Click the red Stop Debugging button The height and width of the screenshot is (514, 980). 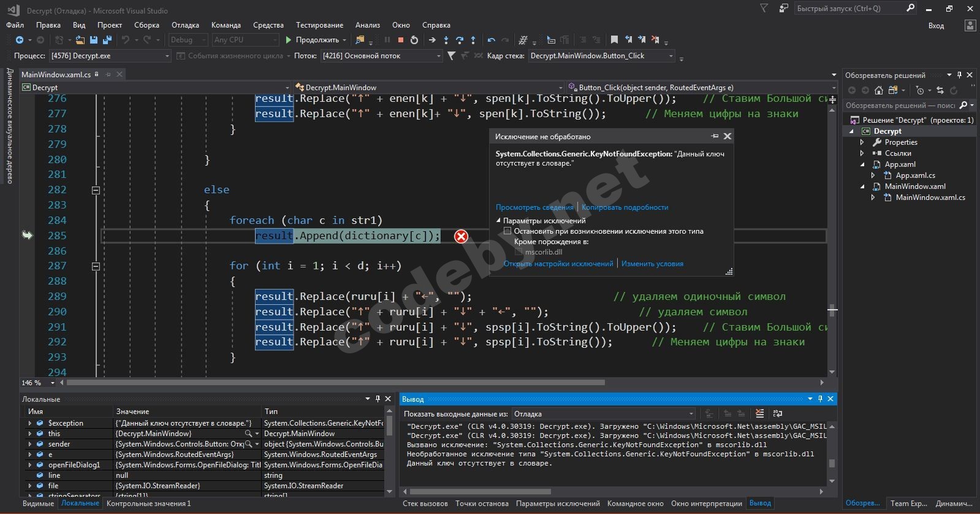[x=400, y=40]
